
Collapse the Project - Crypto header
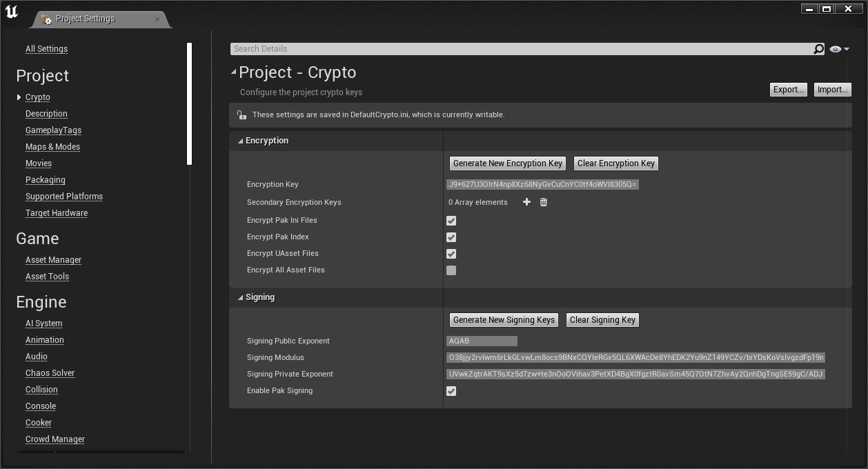coord(234,72)
